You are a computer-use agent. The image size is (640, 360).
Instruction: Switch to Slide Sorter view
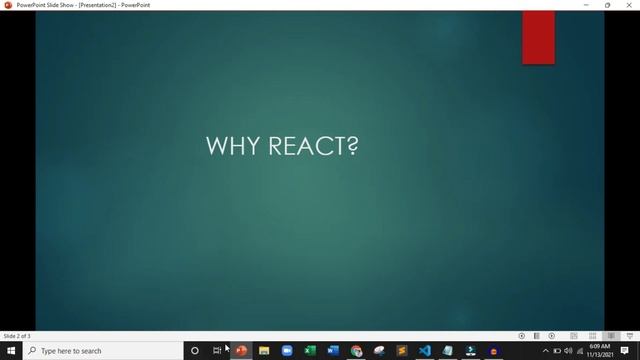coord(593,336)
